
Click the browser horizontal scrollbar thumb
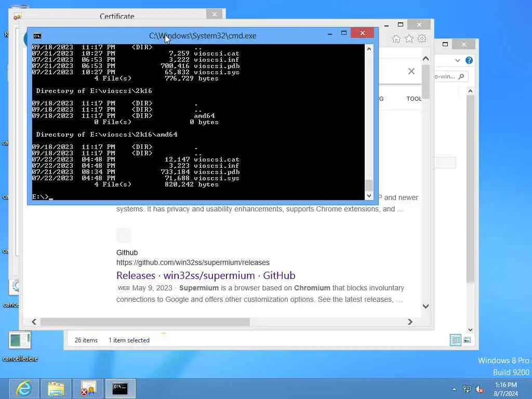[145, 322]
